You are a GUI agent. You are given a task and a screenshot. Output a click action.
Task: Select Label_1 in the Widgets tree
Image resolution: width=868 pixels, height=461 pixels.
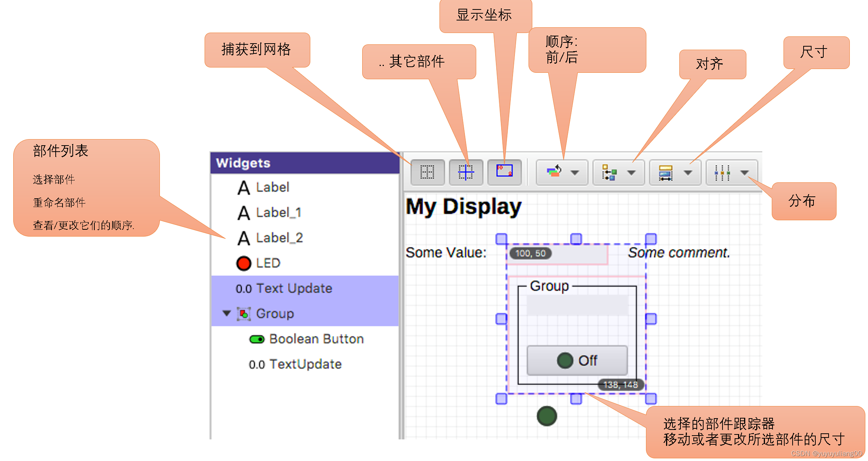[305, 213]
